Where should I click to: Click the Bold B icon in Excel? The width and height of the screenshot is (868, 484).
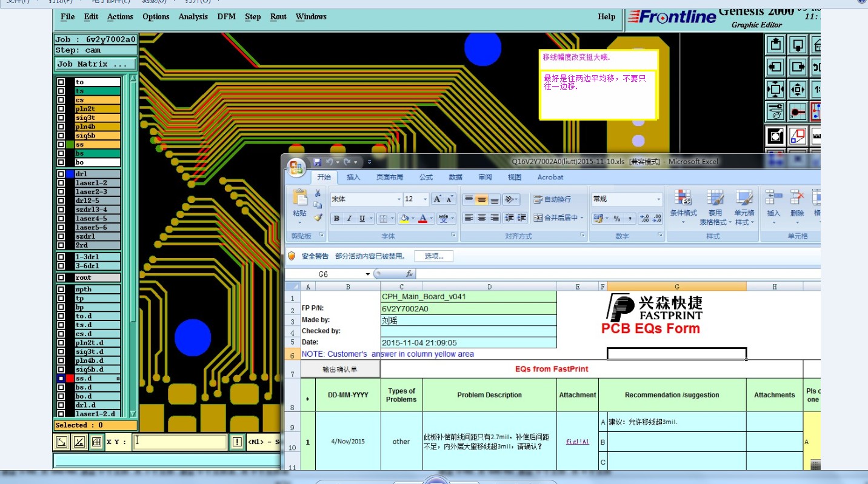[336, 219]
